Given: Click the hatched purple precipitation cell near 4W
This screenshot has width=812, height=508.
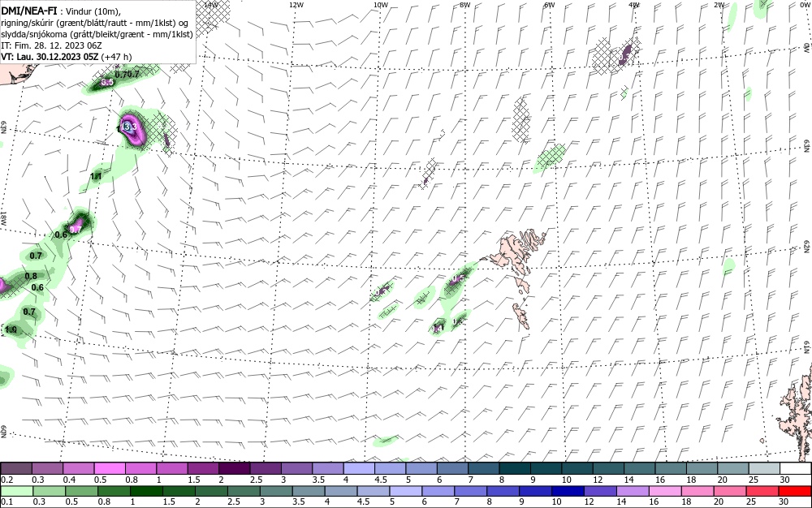Looking at the screenshot, I should point(625,54).
